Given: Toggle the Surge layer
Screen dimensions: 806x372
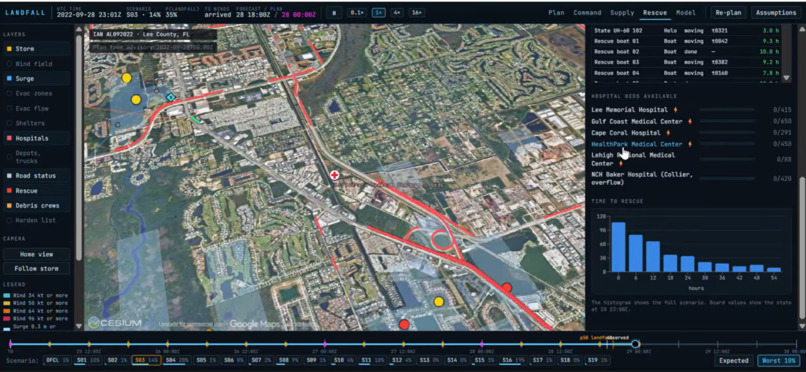Looking at the screenshot, I should pos(36,79).
